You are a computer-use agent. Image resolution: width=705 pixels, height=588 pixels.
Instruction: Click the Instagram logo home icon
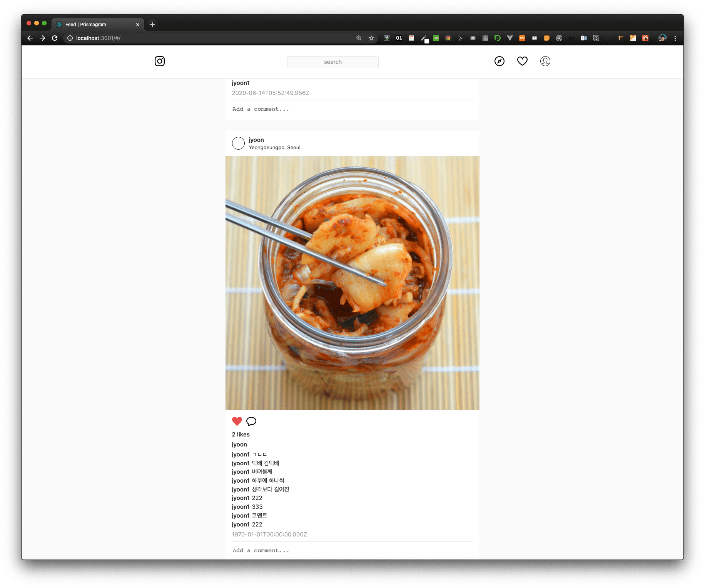point(160,61)
